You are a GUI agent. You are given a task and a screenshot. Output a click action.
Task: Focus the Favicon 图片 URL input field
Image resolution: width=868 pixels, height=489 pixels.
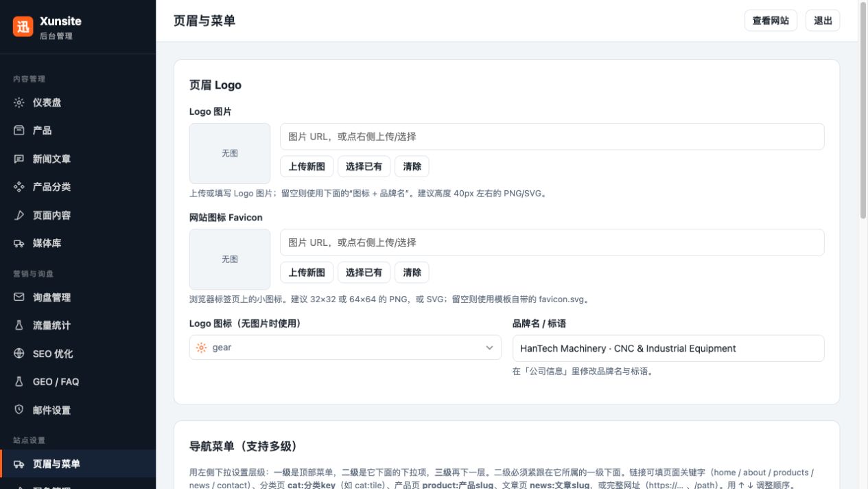click(x=552, y=242)
